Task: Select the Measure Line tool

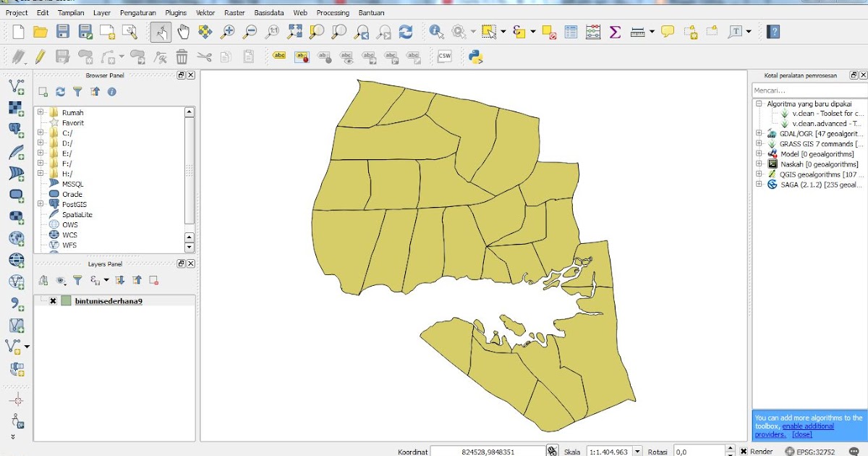Action: 638,32
